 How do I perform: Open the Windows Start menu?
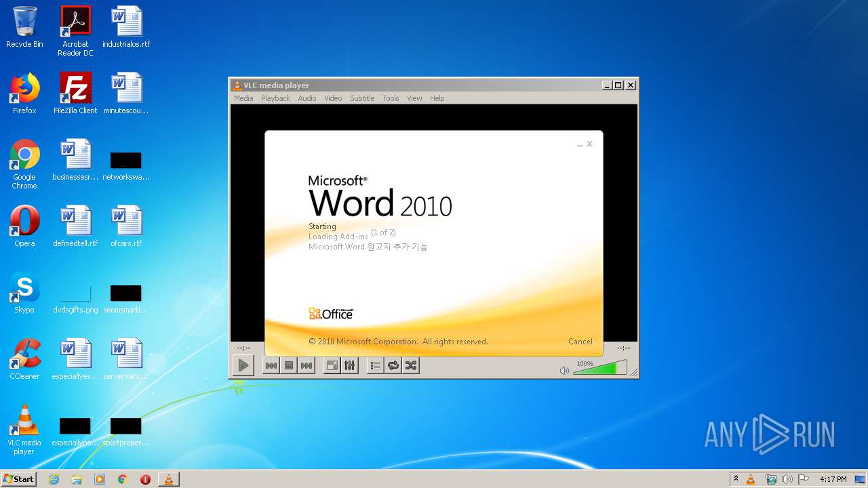click(x=19, y=479)
